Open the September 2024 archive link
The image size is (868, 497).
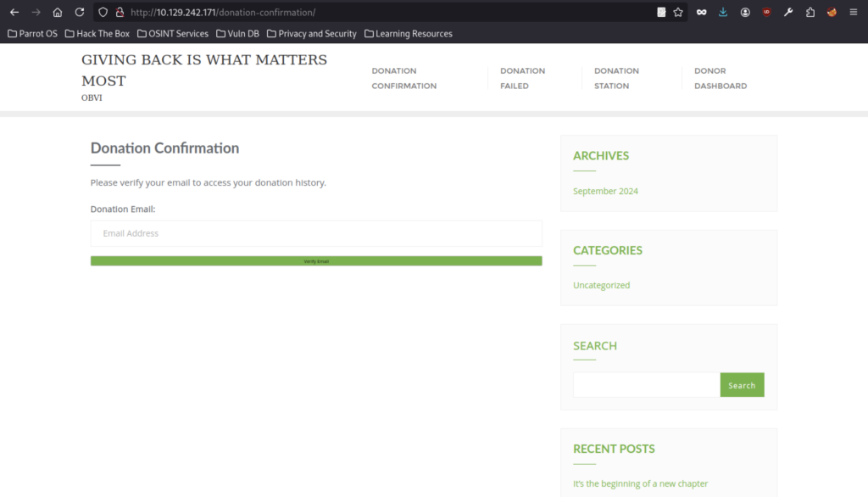[605, 192]
